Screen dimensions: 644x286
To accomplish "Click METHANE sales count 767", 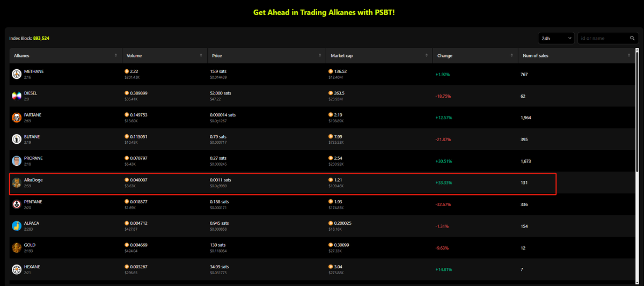I will coord(524,74).
